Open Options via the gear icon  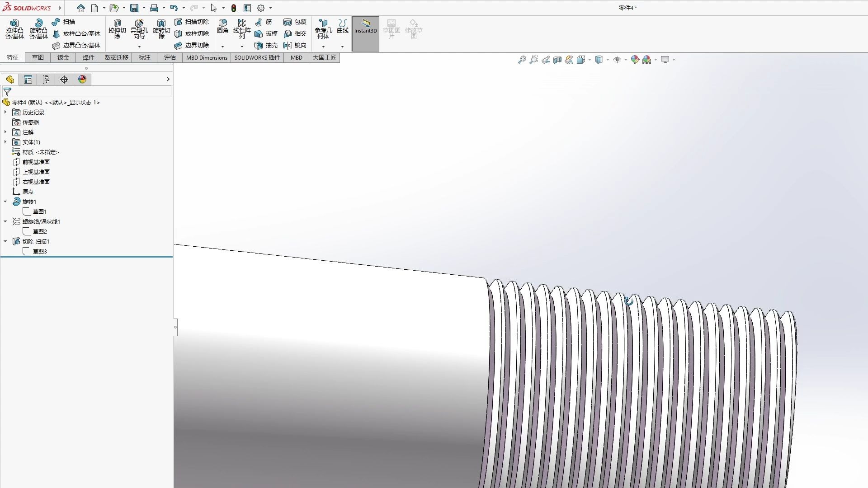(261, 8)
